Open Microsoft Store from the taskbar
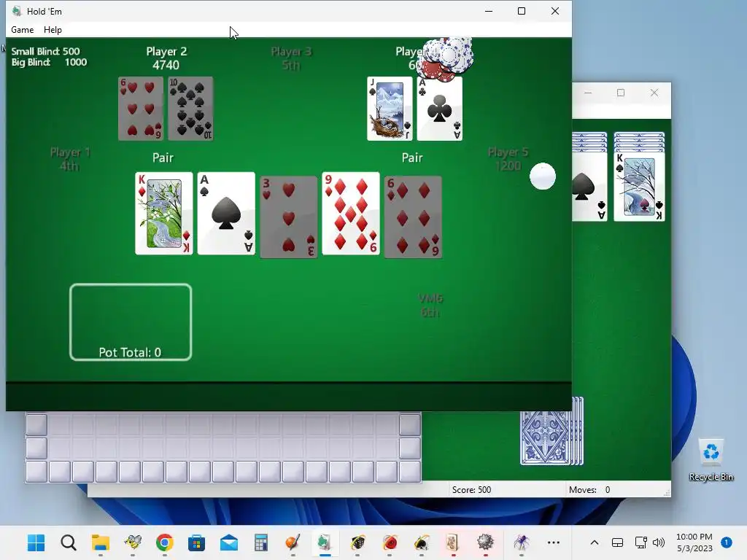The width and height of the screenshot is (747, 560). pyautogui.click(x=196, y=542)
